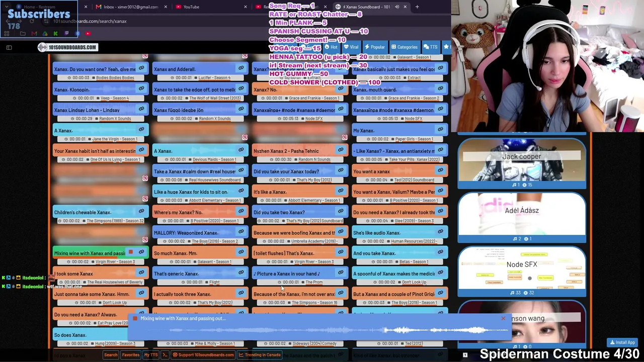The width and height of the screenshot is (644, 362).
Task: Copy link for 'Did you take your Xanax today?'
Action: point(341,170)
